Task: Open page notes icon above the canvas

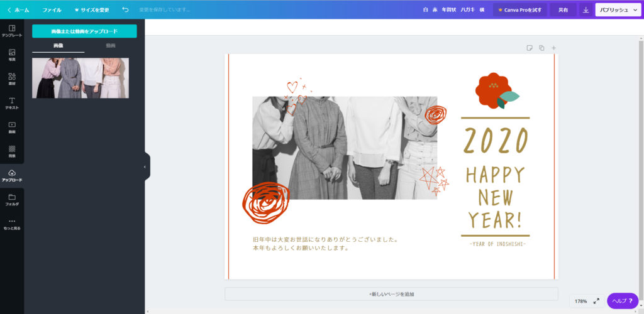Action: coord(530,48)
